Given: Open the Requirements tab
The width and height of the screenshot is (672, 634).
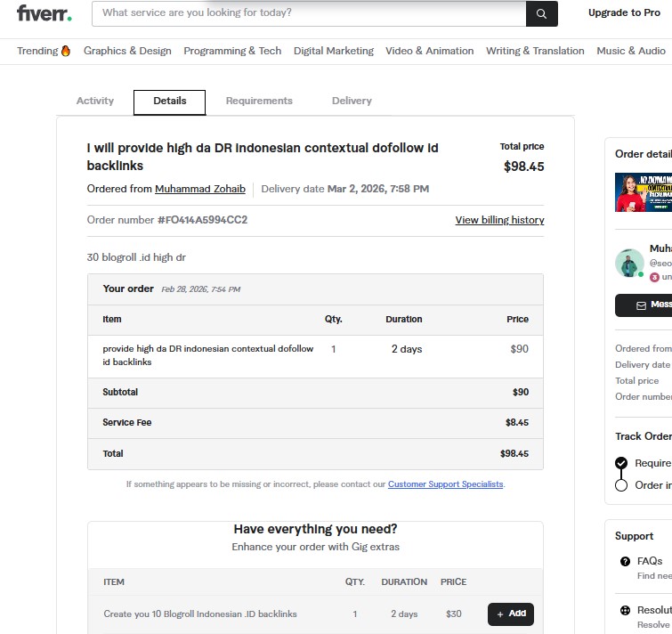Looking at the screenshot, I should click(x=259, y=101).
